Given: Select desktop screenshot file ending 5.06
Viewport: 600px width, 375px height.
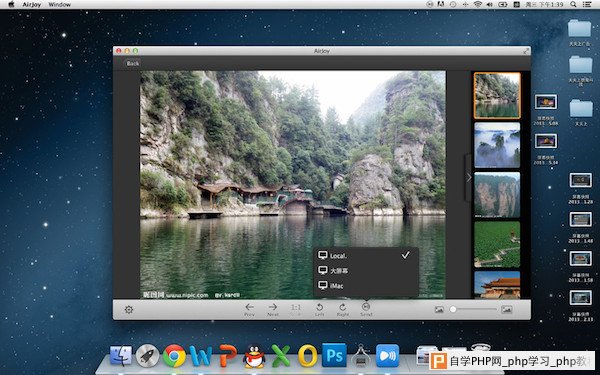Looking at the screenshot, I should tap(546, 109).
